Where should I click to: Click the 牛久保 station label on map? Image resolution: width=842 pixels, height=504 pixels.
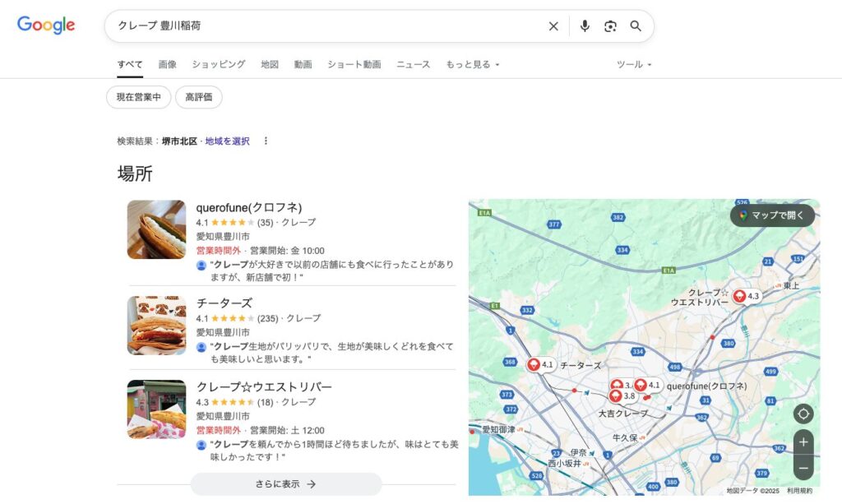pyautogui.click(x=625, y=438)
